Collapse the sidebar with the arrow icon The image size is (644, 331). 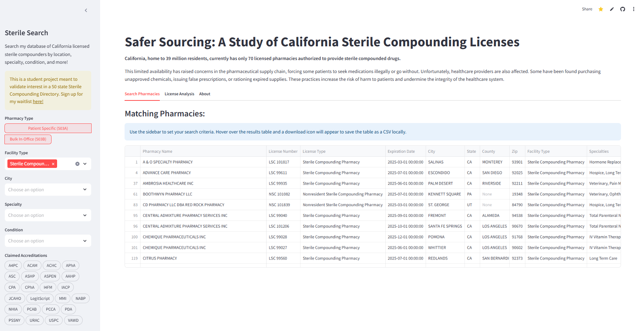pyautogui.click(x=86, y=10)
